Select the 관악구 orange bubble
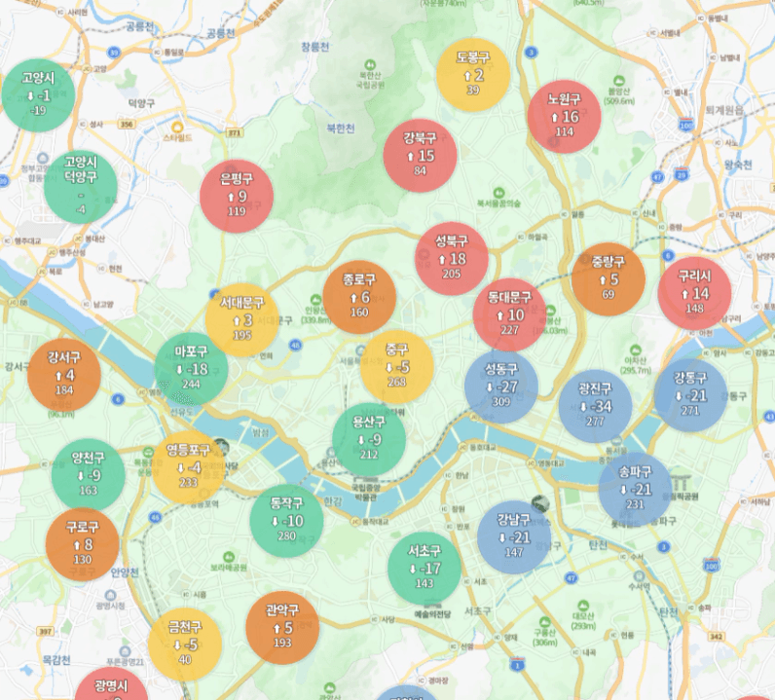The image size is (775, 700). pyautogui.click(x=281, y=627)
